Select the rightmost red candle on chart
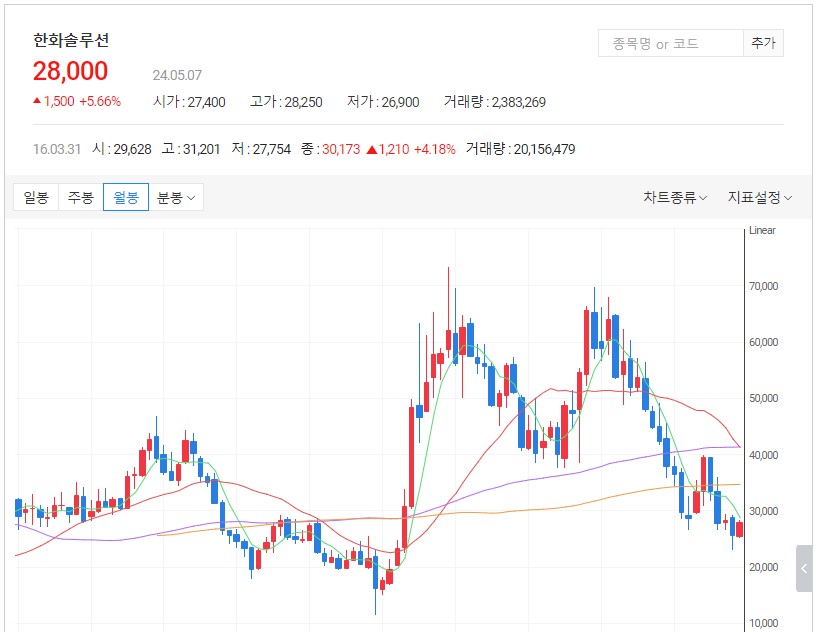 [740, 530]
